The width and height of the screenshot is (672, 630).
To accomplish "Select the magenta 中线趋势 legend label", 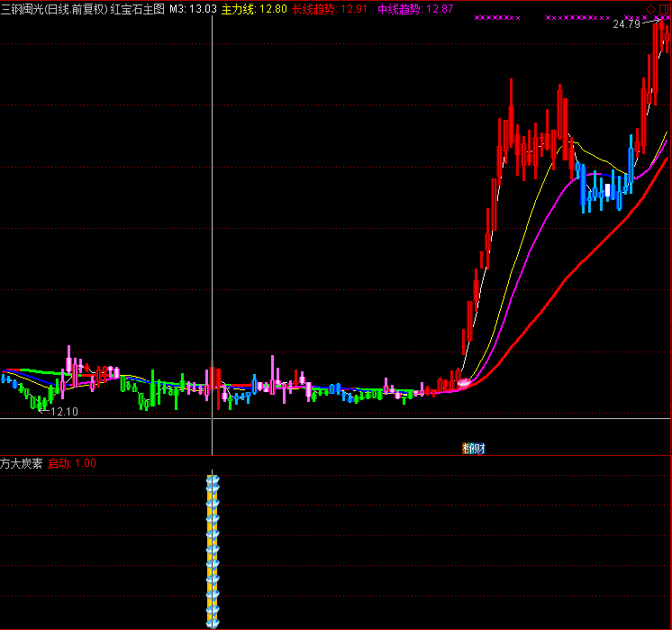I will [x=397, y=8].
